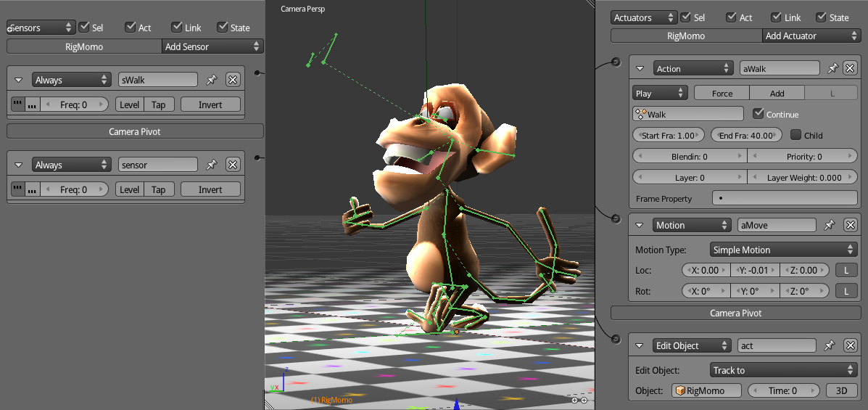868x410 pixels.
Task: Pin the aMove Motion actuator
Action: pos(830,225)
